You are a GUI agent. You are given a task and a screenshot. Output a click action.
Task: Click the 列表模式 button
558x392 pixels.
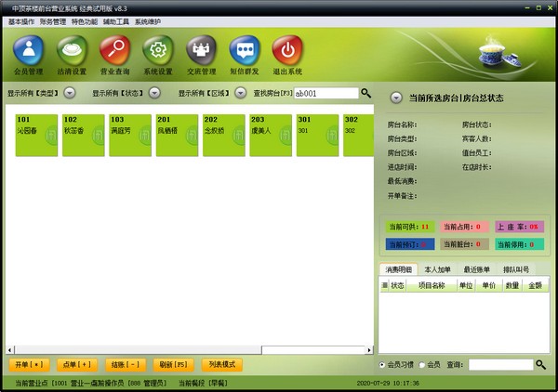tap(221, 364)
